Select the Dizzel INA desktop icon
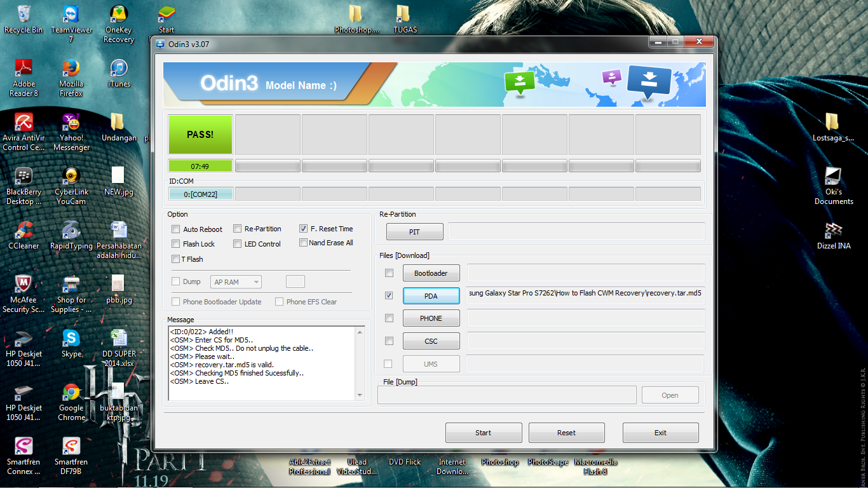The width and height of the screenshot is (868, 488). pyautogui.click(x=834, y=235)
